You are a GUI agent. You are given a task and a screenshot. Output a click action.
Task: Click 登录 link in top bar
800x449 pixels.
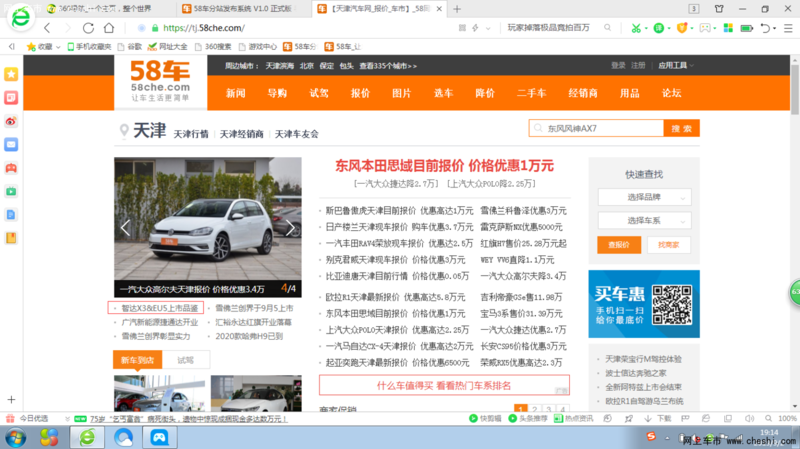click(x=618, y=65)
